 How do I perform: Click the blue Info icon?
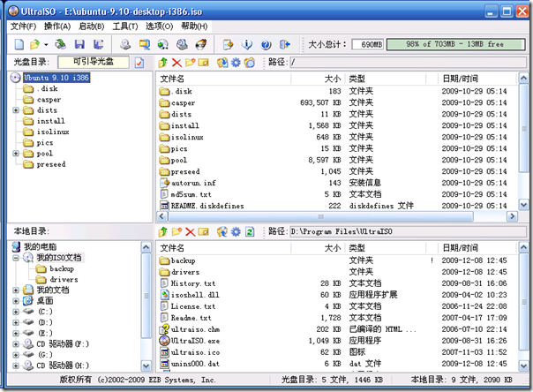247,44
